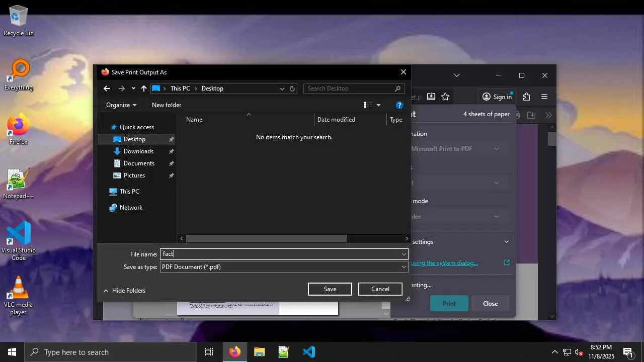Open the Firefox extensions icon
Viewport: 644px width, 362px height.
[x=526, y=97]
